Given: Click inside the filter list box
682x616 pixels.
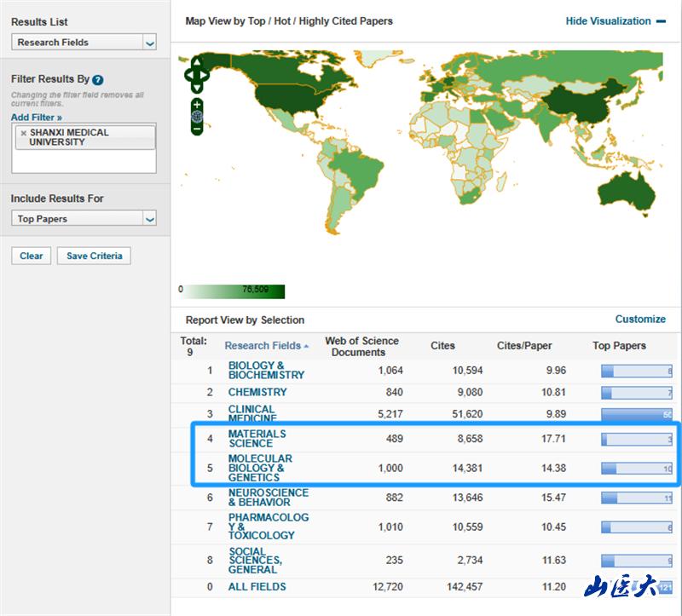Looking at the screenshot, I should tap(84, 161).
